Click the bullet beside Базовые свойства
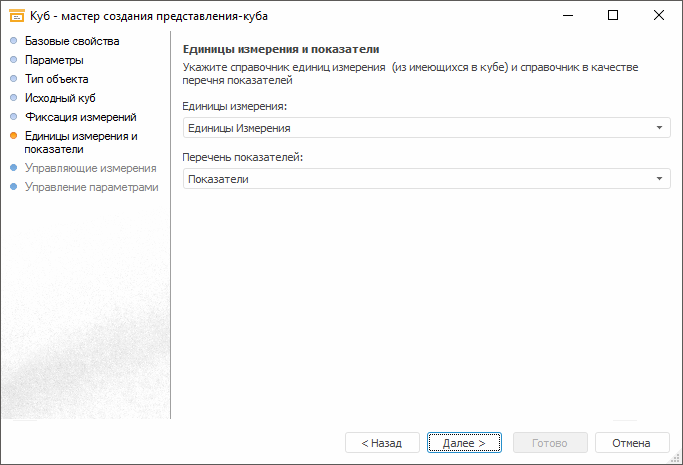683x465 pixels. click(x=13, y=41)
